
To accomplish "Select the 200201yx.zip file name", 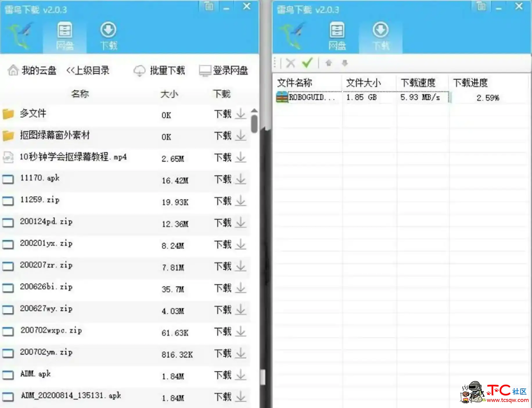I will [46, 243].
